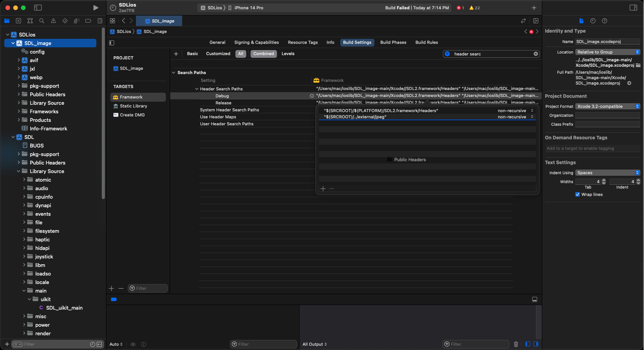Open the source control navigator

tap(18, 21)
